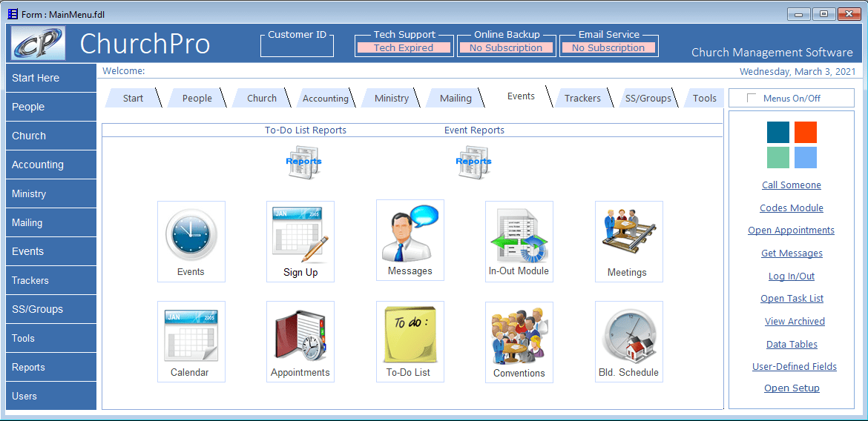Open the To-Do List Reports icon
The width and height of the screenshot is (868, 421).
tap(303, 162)
